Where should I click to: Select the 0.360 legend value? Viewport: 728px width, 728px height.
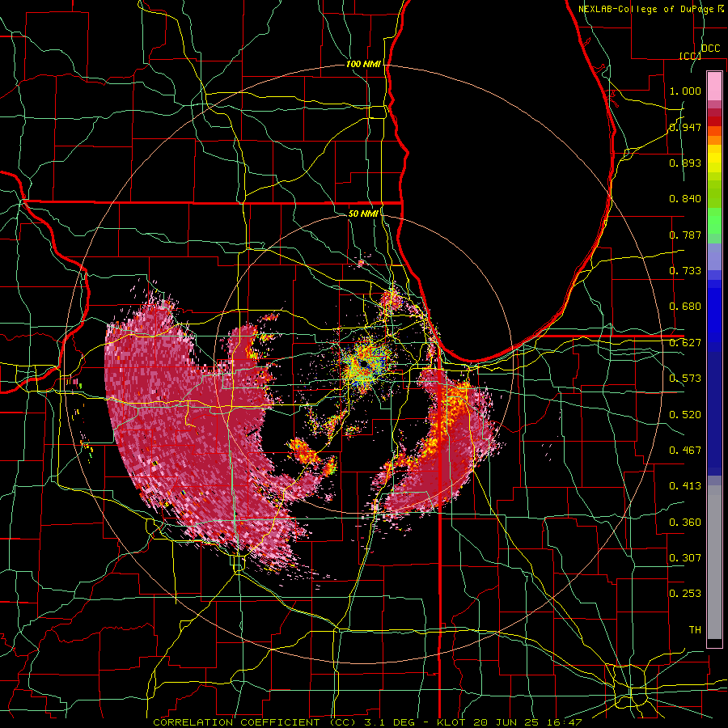point(685,523)
